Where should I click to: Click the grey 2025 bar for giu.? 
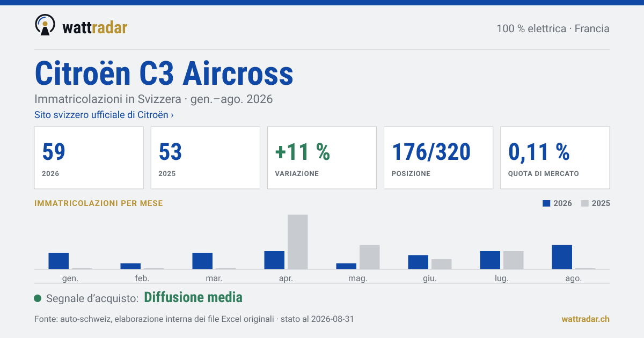(x=442, y=264)
